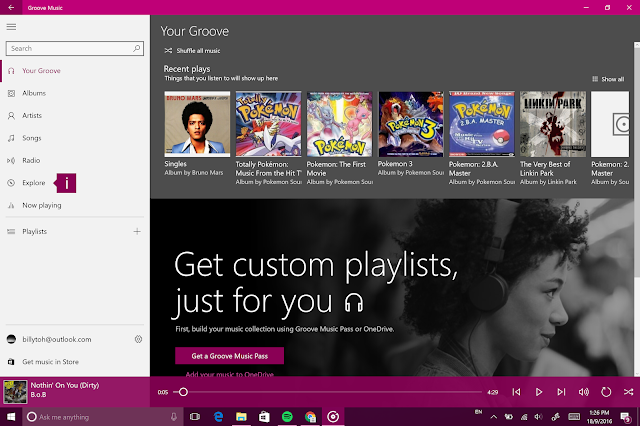Click the search magnifier icon
This screenshot has height=426, width=640.
click(137, 48)
